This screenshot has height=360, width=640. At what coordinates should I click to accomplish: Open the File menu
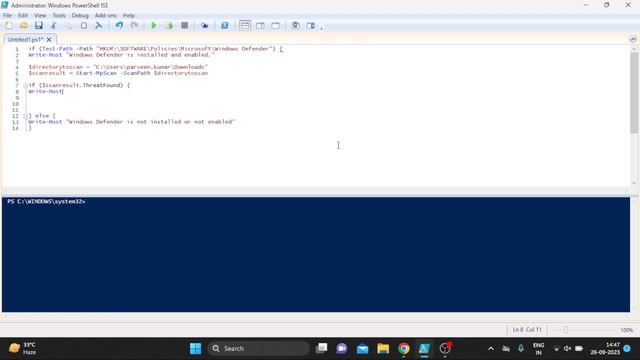coord(7,16)
